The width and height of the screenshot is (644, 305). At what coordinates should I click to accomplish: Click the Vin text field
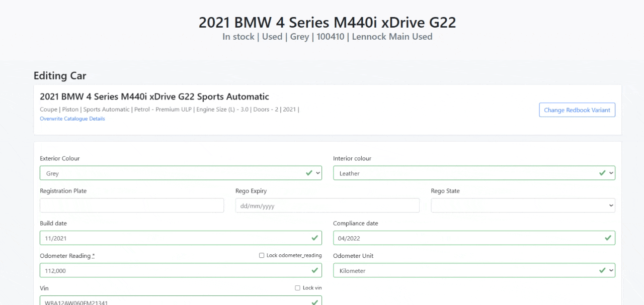[174, 301]
